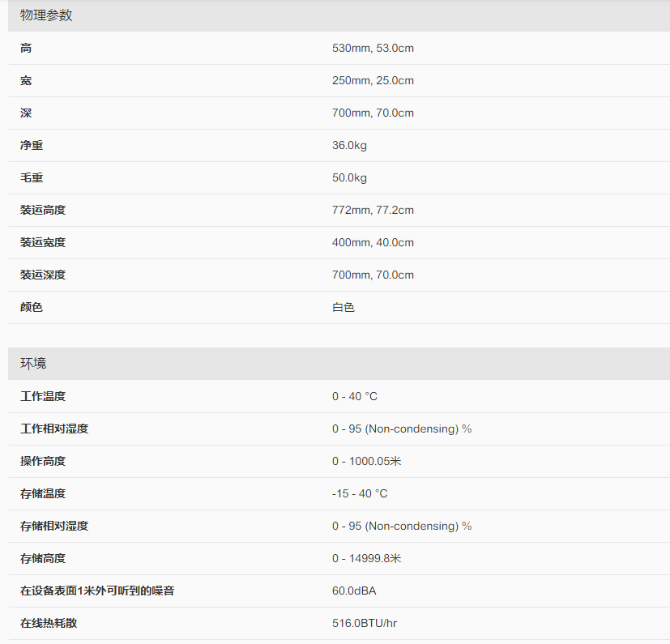Click the 净重 row label
The width and height of the screenshot is (670, 644).
32,146
